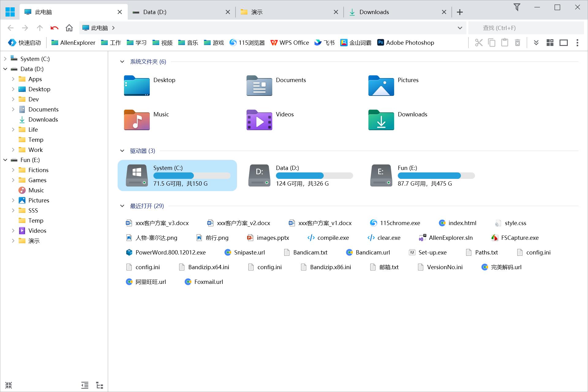Launch WPS Office from quick launch bar
The image size is (588, 392).
click(289, 43)
